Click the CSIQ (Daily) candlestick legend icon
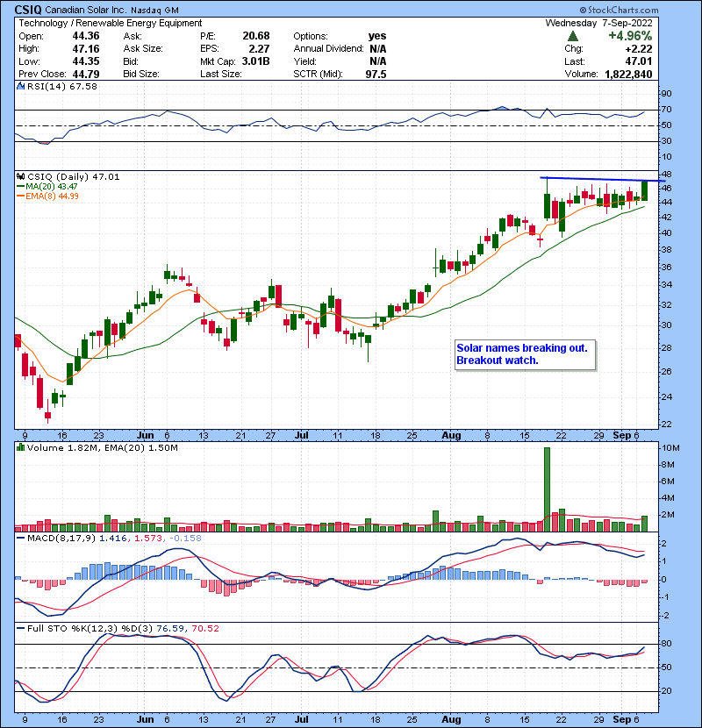Viewport: 702px width, 728px height. (x=20, y=177)
